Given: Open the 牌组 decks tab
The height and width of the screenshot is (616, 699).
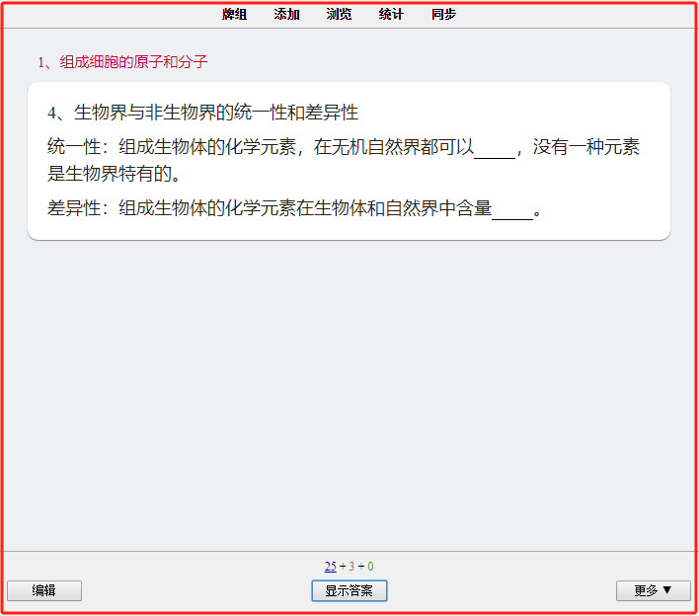Looking at the screenshot, I should click(x=234, y=14).
